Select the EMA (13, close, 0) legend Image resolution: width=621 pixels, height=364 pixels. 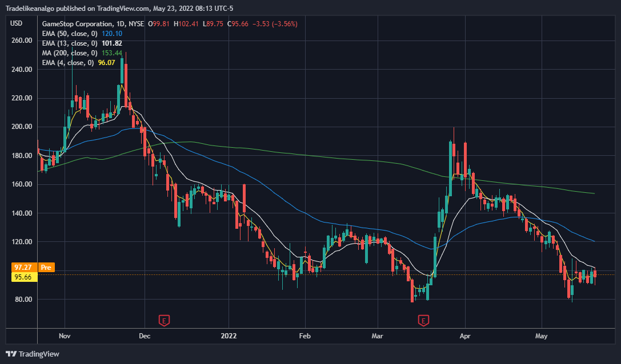click(x=70, y=43)
